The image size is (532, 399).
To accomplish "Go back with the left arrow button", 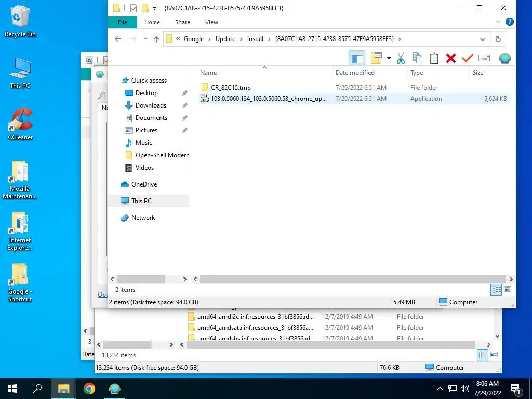I will click(x=118, y=39).
